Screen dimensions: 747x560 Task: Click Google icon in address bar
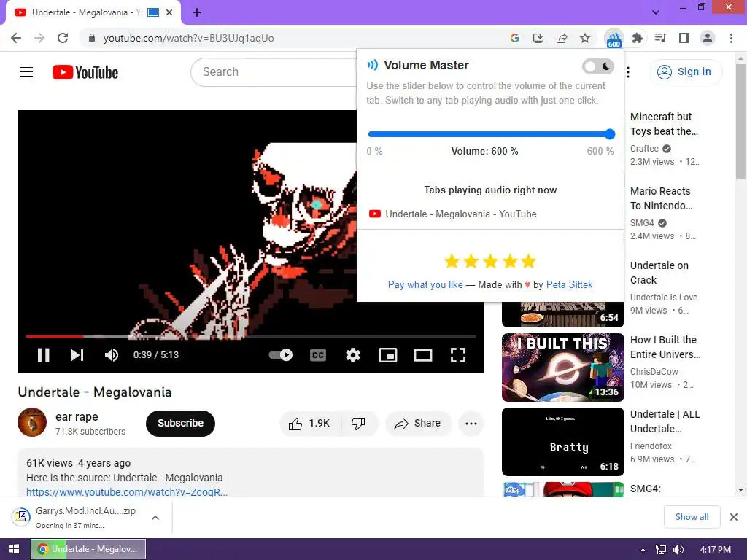click(514, 38)
